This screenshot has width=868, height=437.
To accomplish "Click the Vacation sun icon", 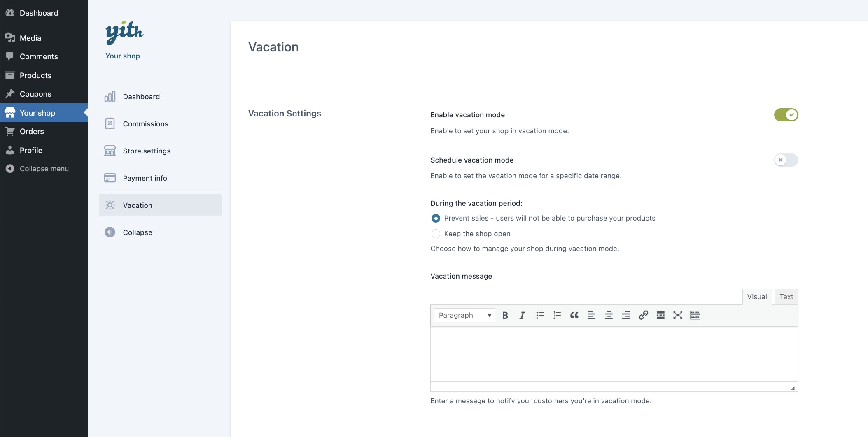I will pos(110,205).
